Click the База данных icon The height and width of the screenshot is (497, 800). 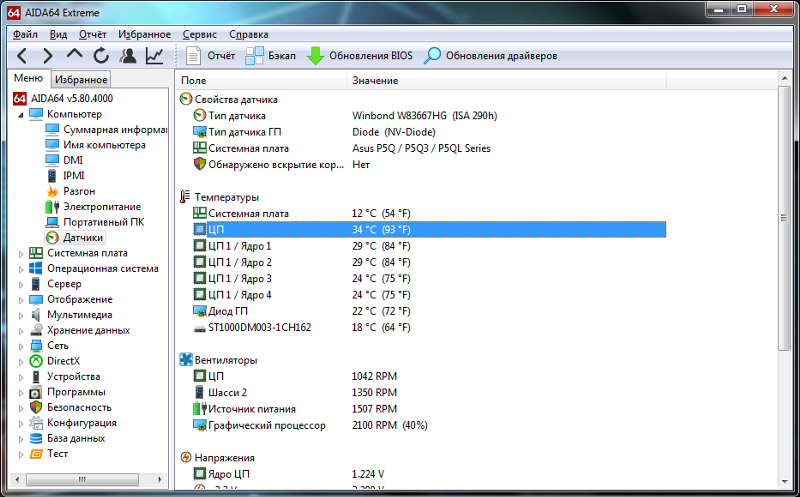(x=36, y=438)
